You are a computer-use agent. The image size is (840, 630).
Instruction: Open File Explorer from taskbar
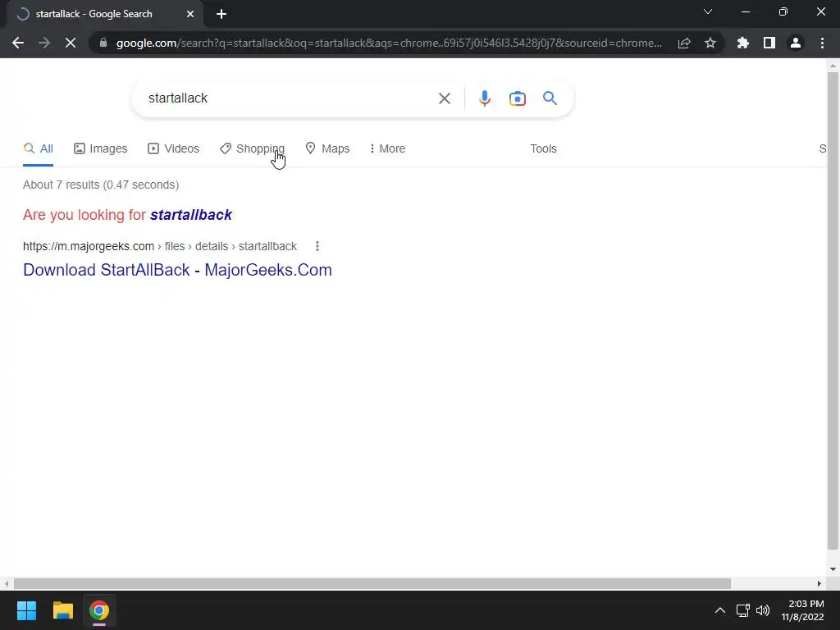(x=62, y=610)
